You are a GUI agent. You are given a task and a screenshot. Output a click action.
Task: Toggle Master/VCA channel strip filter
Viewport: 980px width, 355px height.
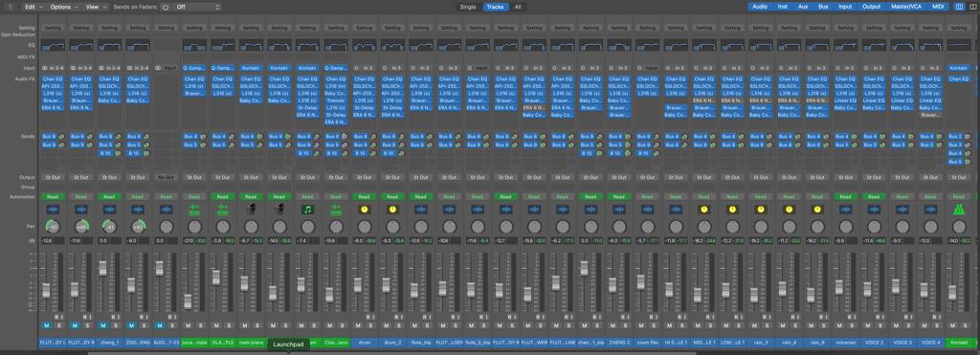907,7
